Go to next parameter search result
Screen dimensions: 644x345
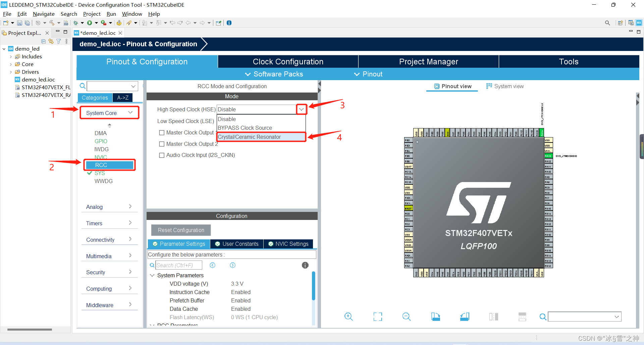232,265
